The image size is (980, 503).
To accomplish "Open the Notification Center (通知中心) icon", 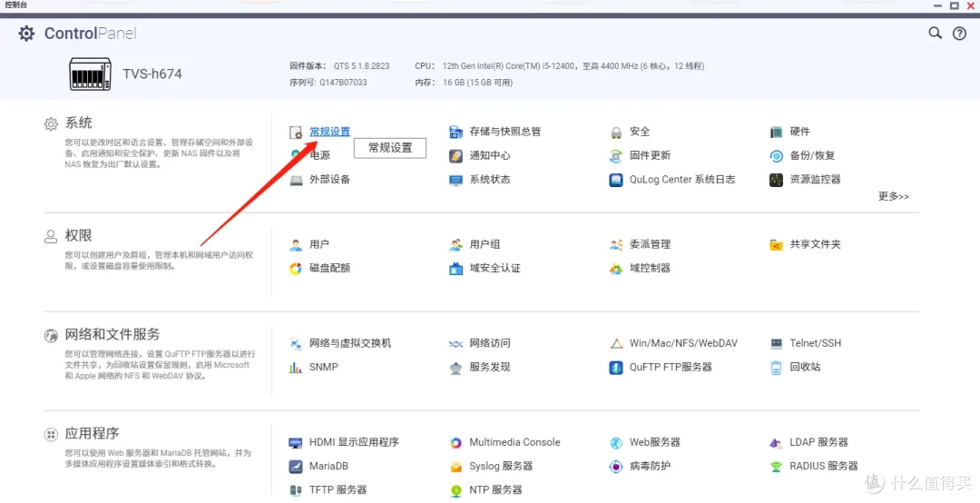I will (456, 156).
